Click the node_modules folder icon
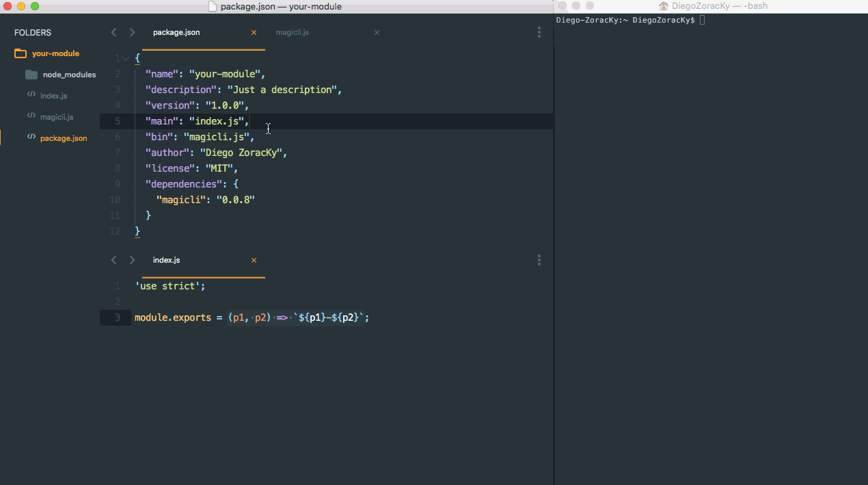Screen dimensions: 868x485 [31, 74]
